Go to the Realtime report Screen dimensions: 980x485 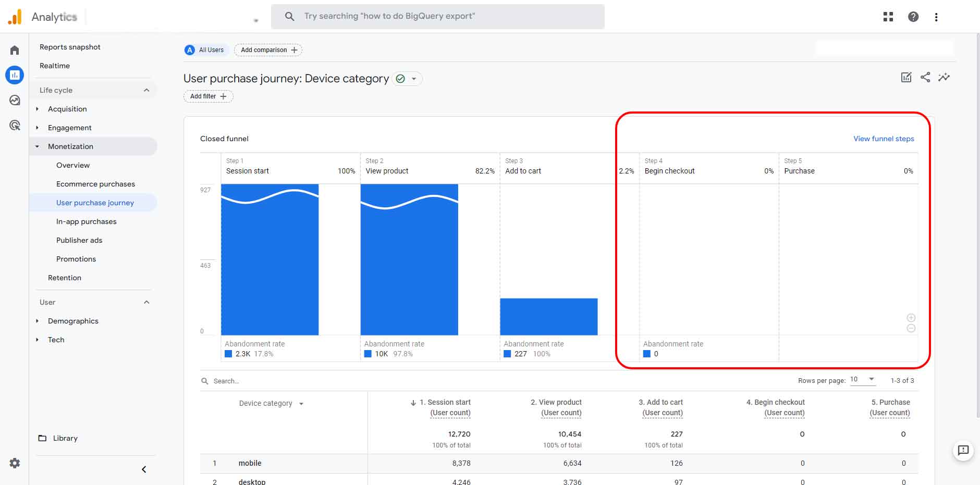click(55, 66)
